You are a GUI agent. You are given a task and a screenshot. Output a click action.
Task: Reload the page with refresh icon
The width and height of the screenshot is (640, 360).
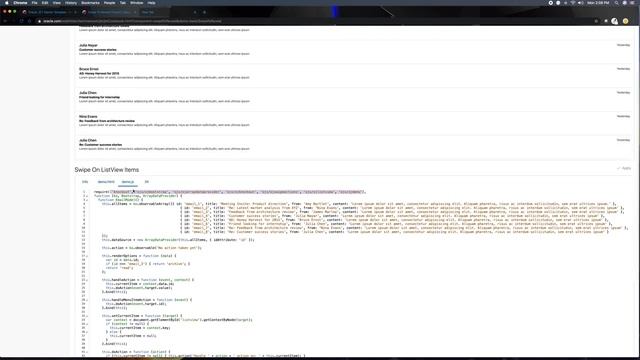pos(21,21)
